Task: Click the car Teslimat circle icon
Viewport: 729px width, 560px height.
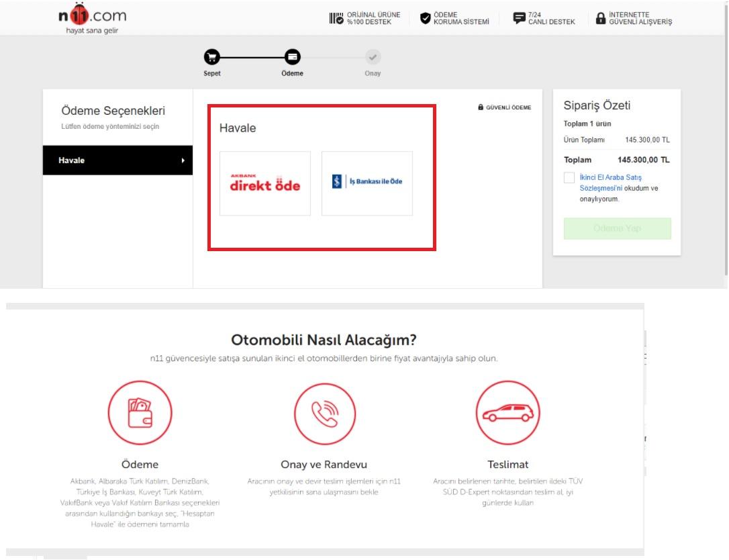Action: [507, 412]
